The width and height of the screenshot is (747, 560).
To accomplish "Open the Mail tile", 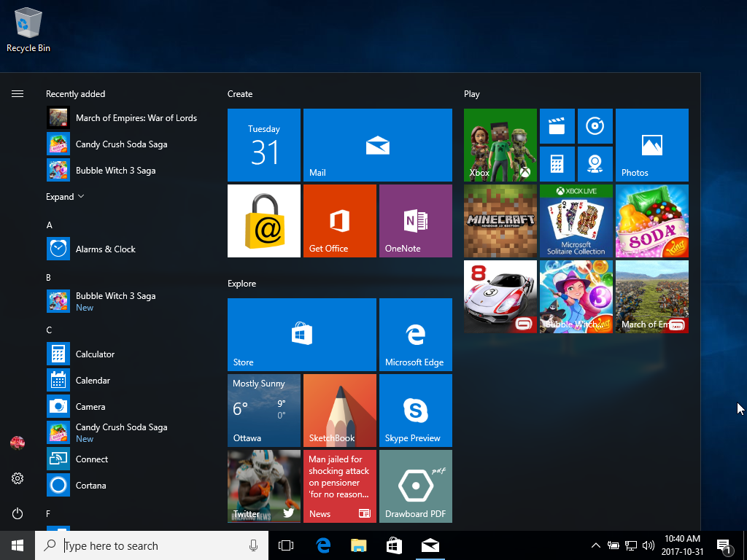I will (378, 145).
